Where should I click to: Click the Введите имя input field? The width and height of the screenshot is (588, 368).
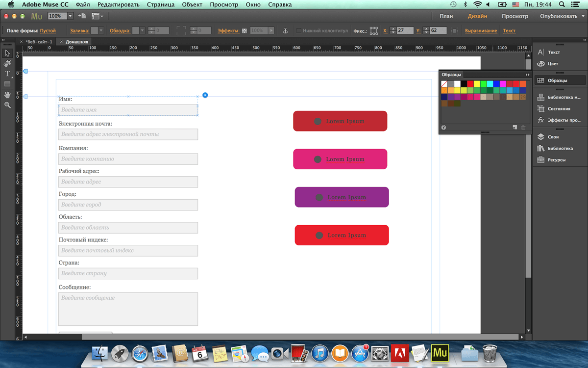pos(128,110)
